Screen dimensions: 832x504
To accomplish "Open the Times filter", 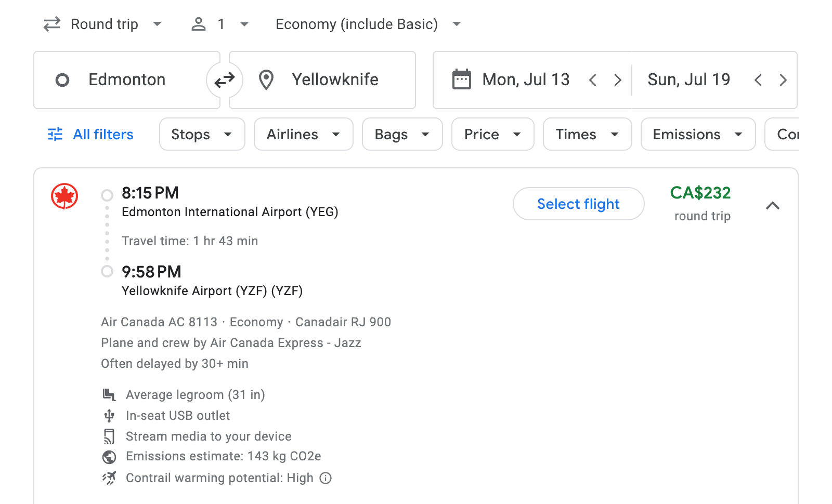I will click(x=587, y=134).
